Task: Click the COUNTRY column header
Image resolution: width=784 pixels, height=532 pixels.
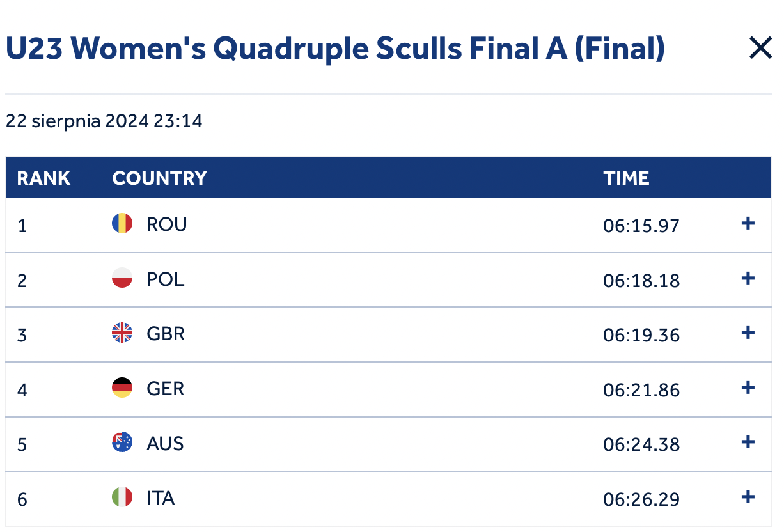Action: tap(159, 178)
